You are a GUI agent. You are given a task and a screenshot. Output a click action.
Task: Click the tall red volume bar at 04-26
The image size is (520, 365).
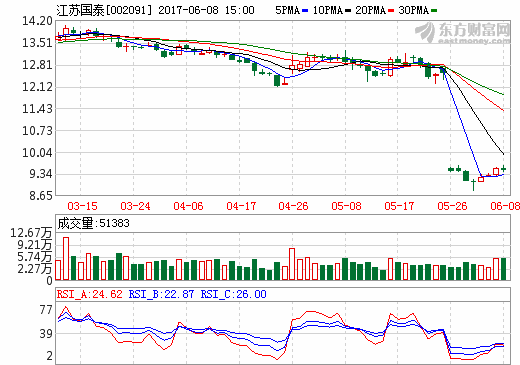click(x=292, y=264)
